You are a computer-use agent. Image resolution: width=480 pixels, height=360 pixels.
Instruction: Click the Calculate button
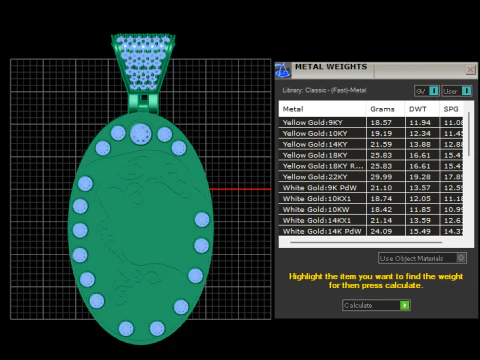point(376,305)
